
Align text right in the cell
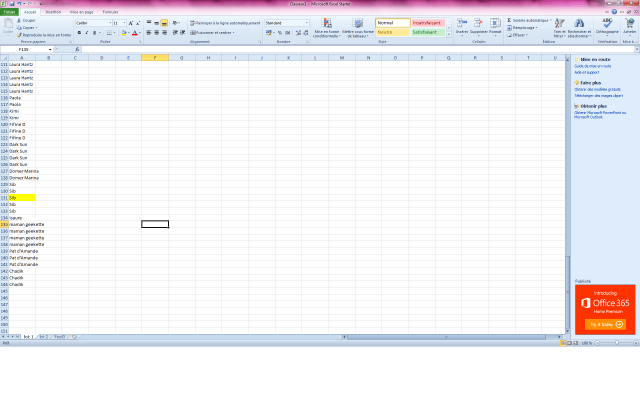(x=164, y=33)
